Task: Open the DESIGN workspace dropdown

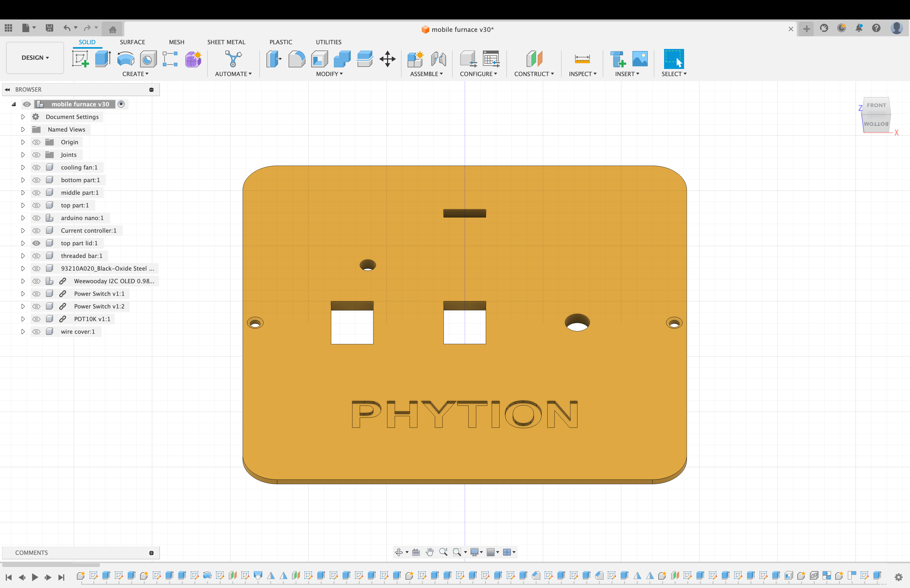Action: 35,58
